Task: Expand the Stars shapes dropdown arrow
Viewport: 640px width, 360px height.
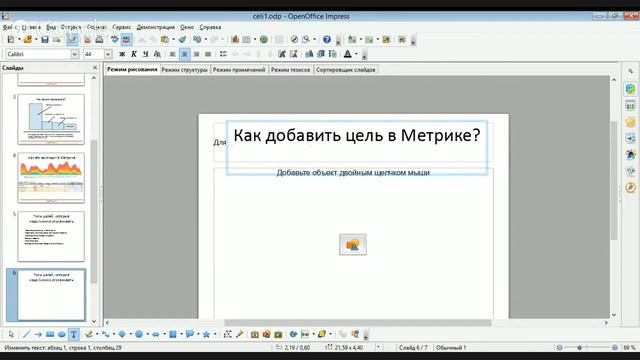Action: [215, 335]
